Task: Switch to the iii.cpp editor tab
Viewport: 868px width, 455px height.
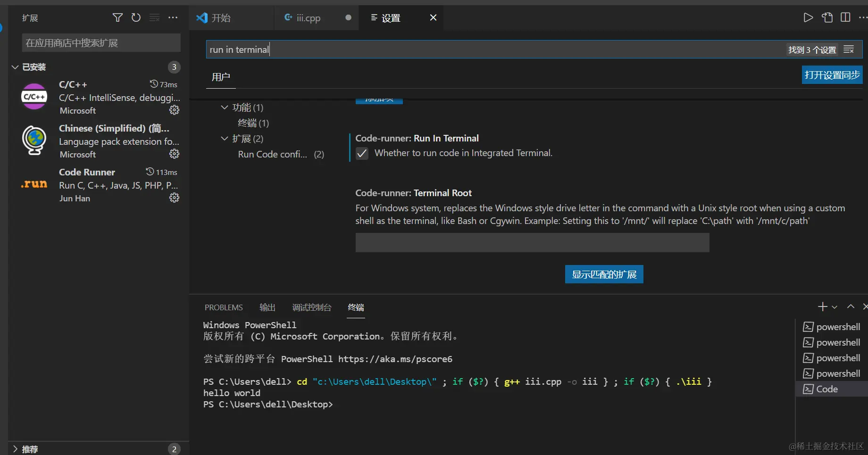Action: [x=308, y=18]
